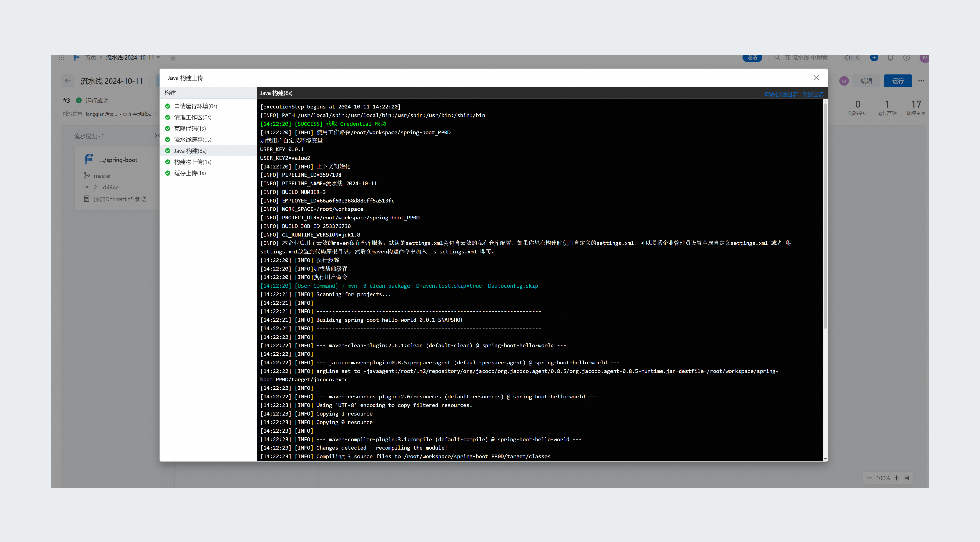This screenshot has height=542, width=980.
Task: Click zoom out minus button
Action: tap(869, 478)
